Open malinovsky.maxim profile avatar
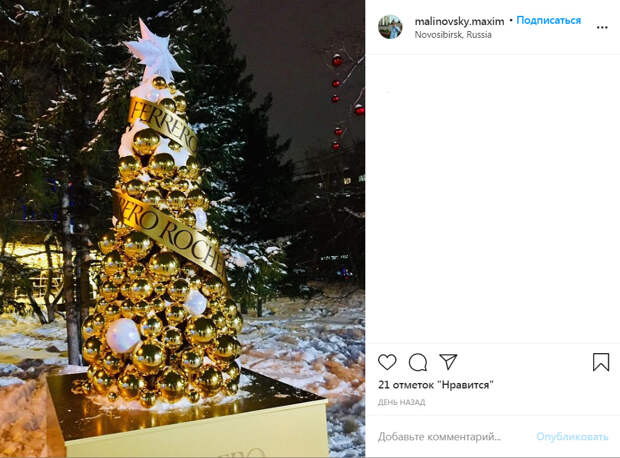This screenshot has height=458, width=620. 390,27
